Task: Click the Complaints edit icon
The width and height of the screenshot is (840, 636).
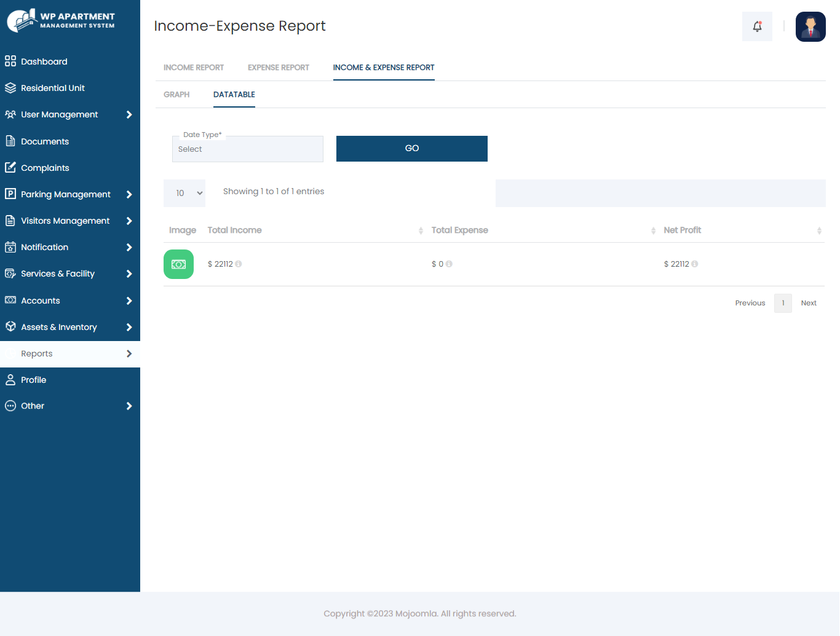Action: [x=10, y=168]
